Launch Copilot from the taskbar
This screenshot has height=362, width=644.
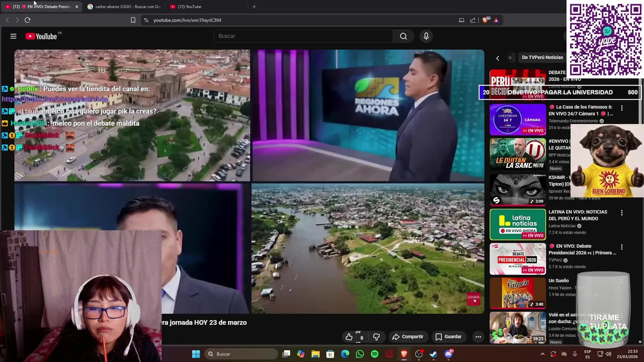pyautogui.click(x=301, y=354)
